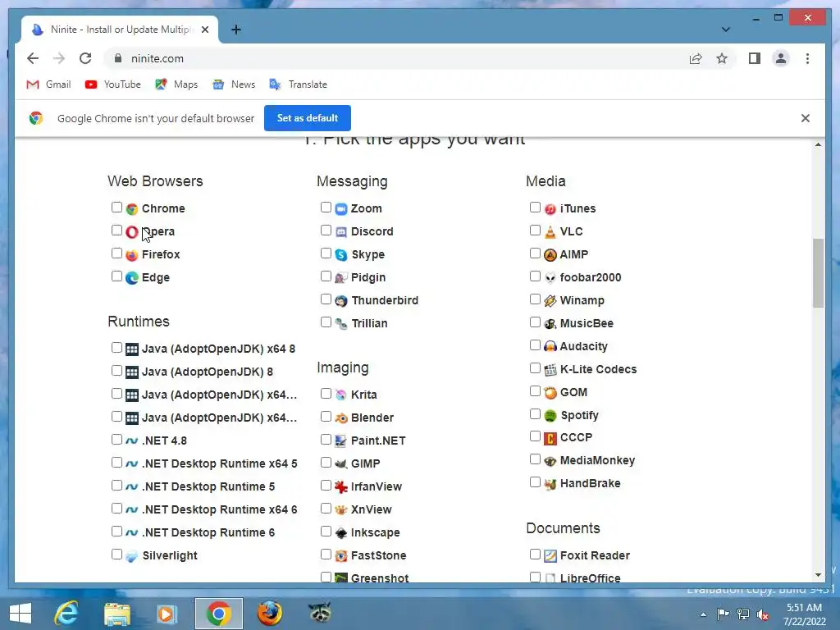Enable the GIMP checkbox
Viewport: 840px width, 630px height.
pos(326,463)
